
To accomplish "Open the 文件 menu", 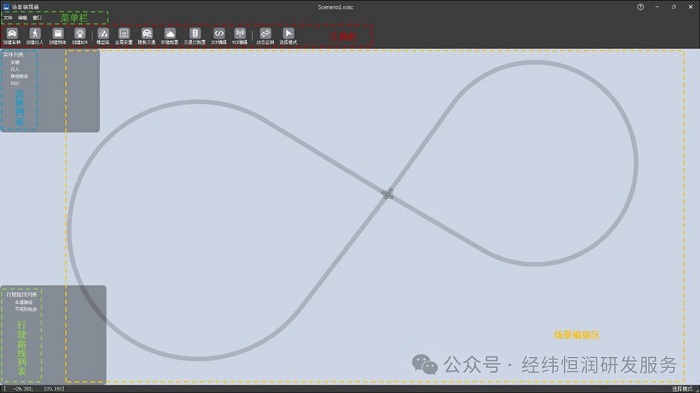I will coord(8,18).
